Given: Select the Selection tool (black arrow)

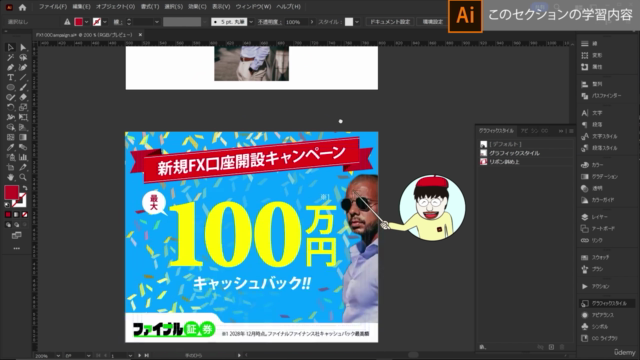Looking at the screenshot, I should pyautogui.click(x=11, y=48).
